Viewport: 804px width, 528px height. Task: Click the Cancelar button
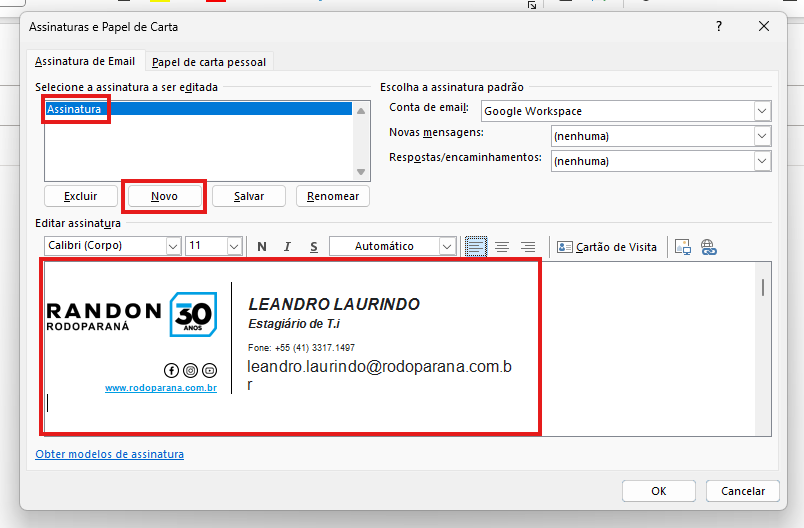pos(743,491)
